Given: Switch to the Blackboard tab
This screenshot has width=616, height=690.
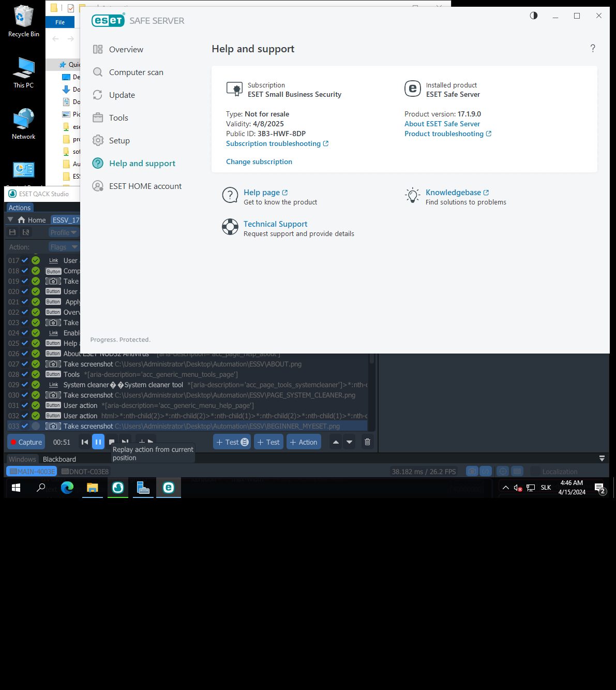Looking at the screenshot, I should tap(59, 459).
